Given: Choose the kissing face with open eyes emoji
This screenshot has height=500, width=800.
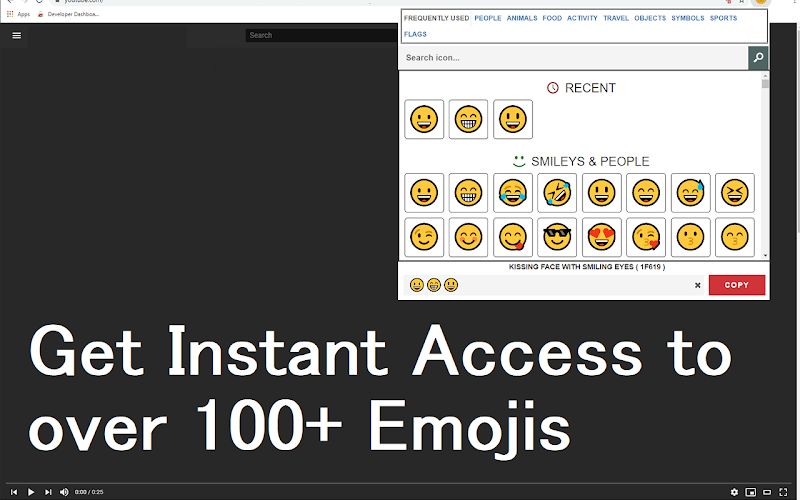Looking at the screenshot, I should pos(690,237).
